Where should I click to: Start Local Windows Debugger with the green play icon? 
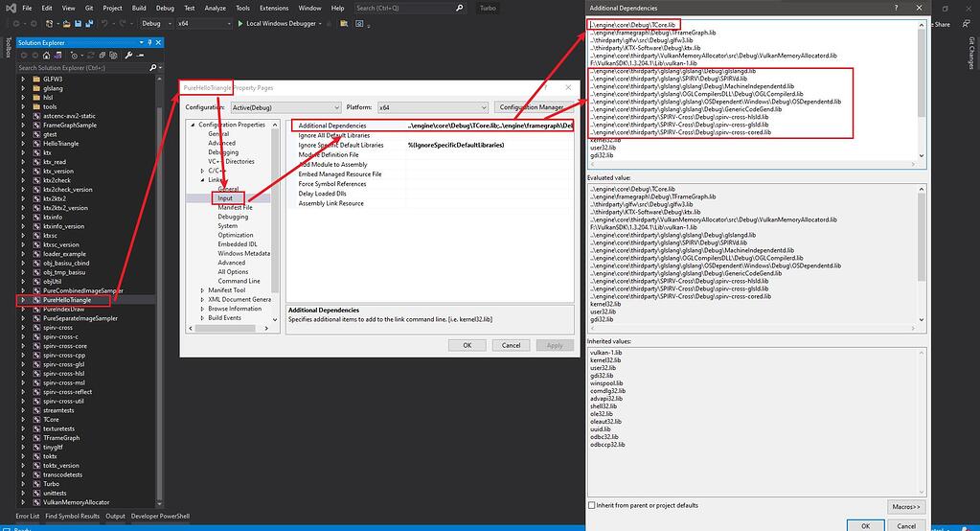point(240,24)
